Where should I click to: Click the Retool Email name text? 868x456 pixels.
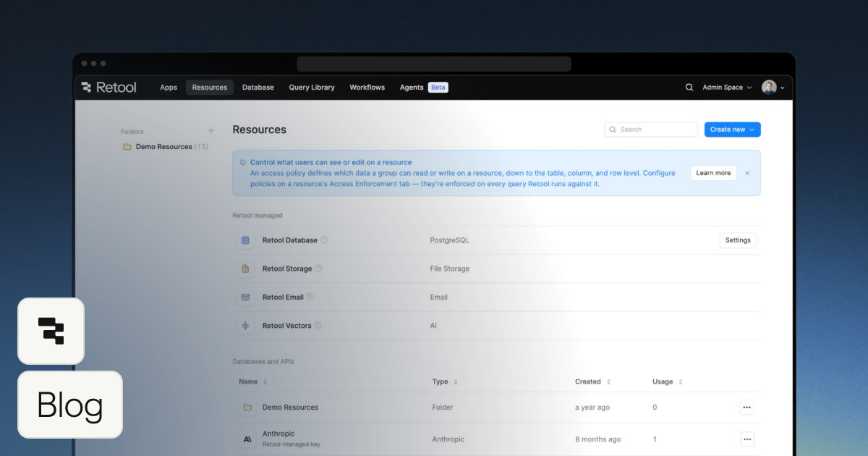283,297
